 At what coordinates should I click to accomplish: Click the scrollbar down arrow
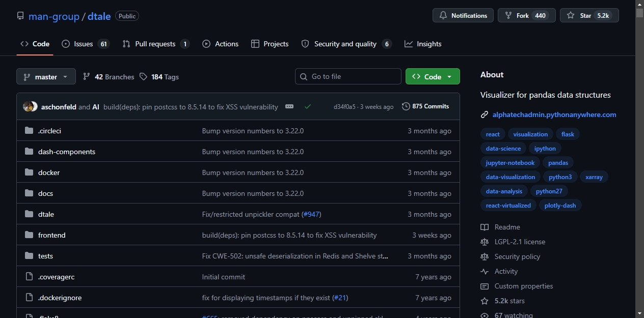[x=639, y=313]
